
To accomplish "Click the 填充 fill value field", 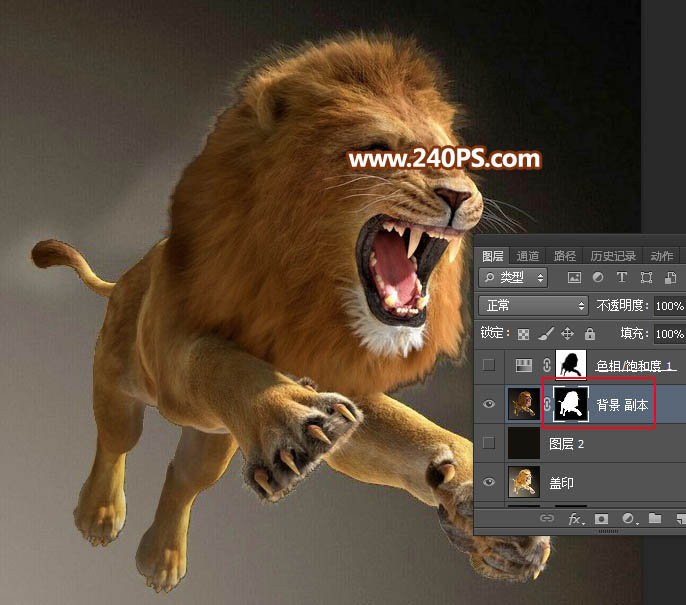I will (x=669, y=334).
